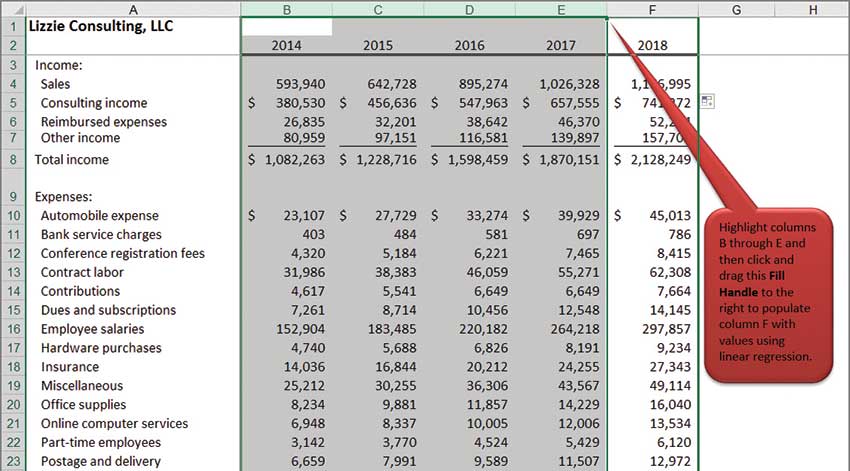
Task: Select row 23 header
Action: click(x=12, y=461)
